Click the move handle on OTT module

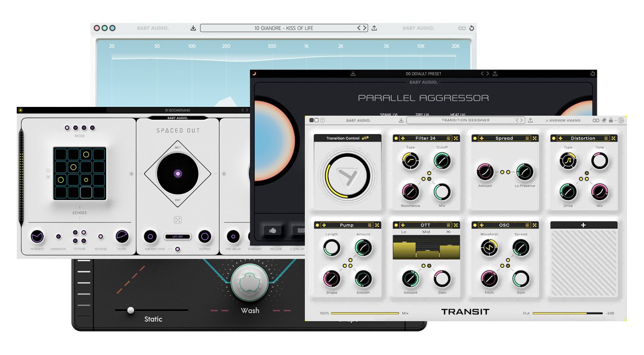(x=403, y=225)
